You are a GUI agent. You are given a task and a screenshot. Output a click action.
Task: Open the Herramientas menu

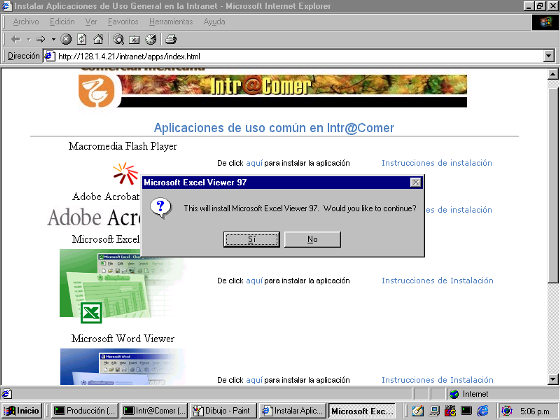[x=171, y=22]
